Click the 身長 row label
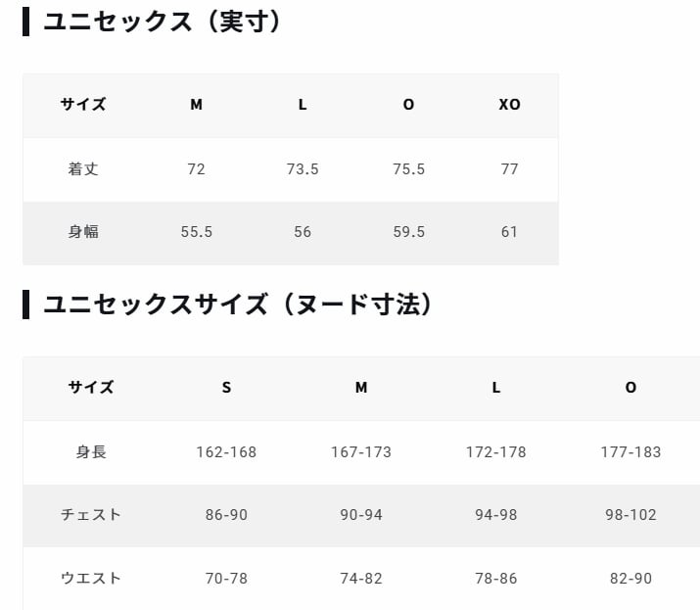 click(x=91, y=452)
